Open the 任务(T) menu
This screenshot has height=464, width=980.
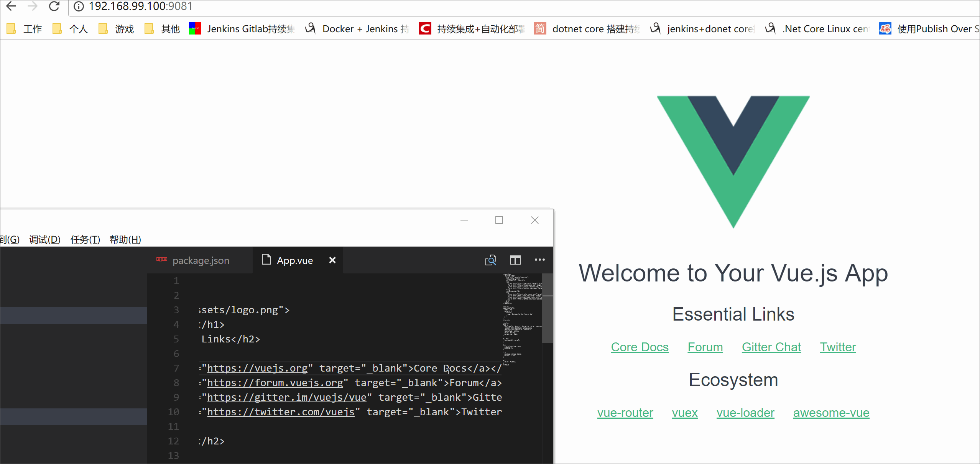(85, 240)
